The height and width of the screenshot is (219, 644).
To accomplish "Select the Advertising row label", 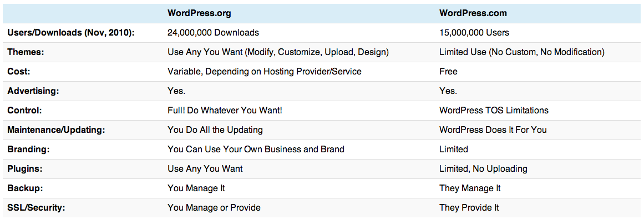I will (x=33, y=91).
